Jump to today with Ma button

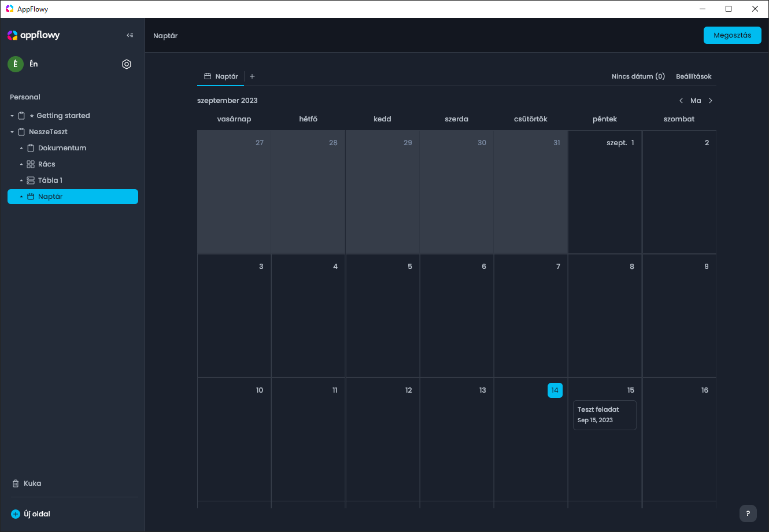pos(696,101)
